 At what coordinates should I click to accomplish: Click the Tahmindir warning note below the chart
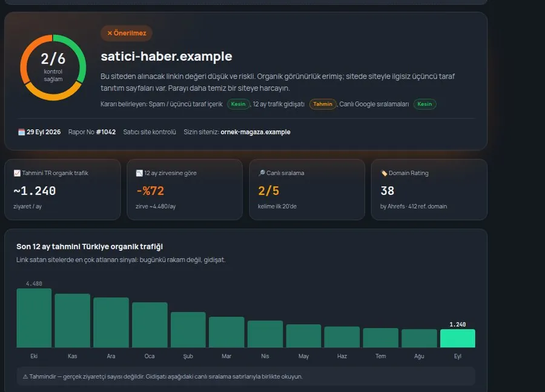(246, 377)
